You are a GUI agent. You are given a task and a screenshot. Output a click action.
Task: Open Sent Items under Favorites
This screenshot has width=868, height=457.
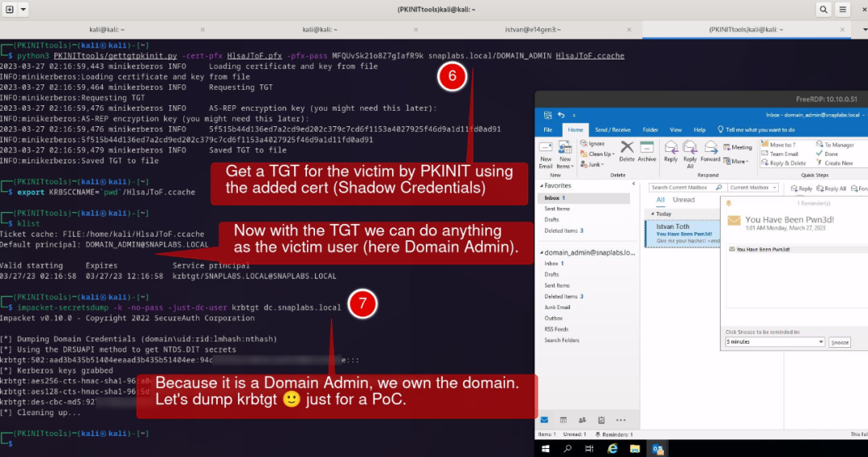click(556, 209)
